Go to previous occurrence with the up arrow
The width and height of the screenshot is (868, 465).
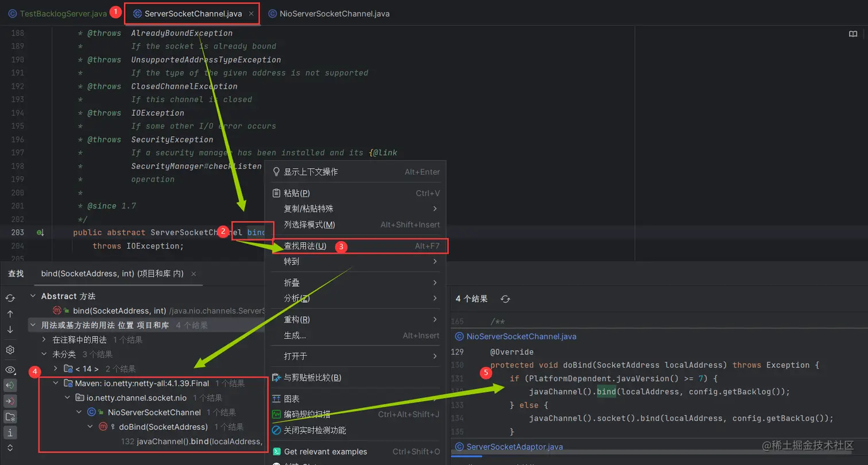click(10, 314)
